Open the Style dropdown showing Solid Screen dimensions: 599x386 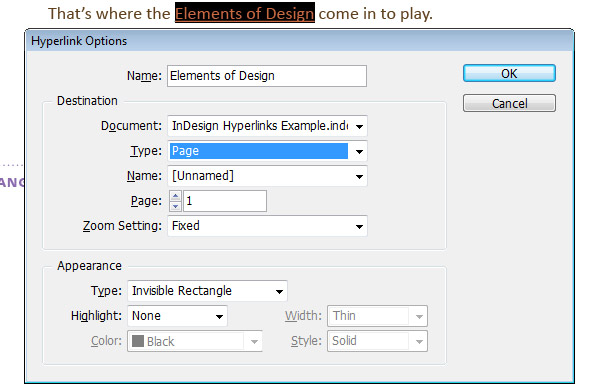coord(377,341)
